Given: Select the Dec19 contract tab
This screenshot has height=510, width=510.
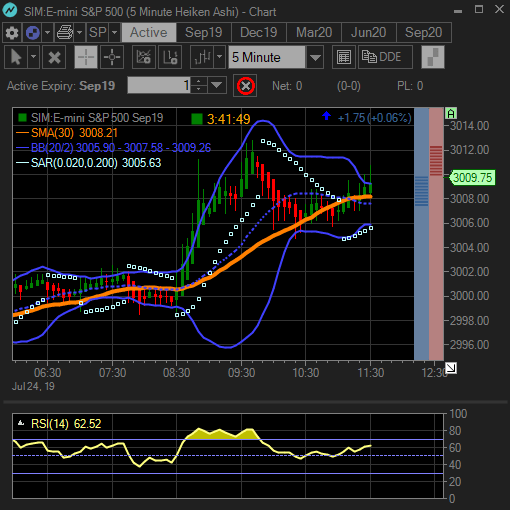Looking at the screenshot, I should (259, 33).
